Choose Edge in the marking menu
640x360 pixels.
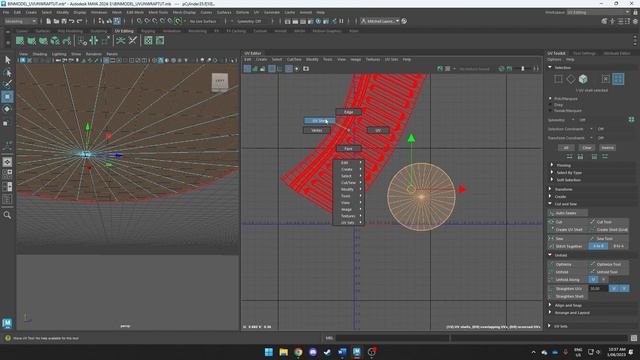(348, 112)
